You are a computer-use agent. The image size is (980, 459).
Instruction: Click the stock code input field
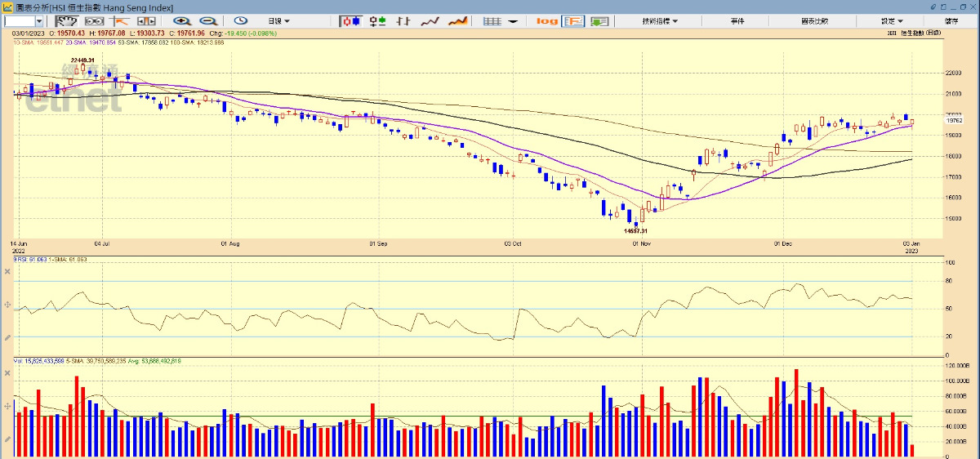[18, 21]
